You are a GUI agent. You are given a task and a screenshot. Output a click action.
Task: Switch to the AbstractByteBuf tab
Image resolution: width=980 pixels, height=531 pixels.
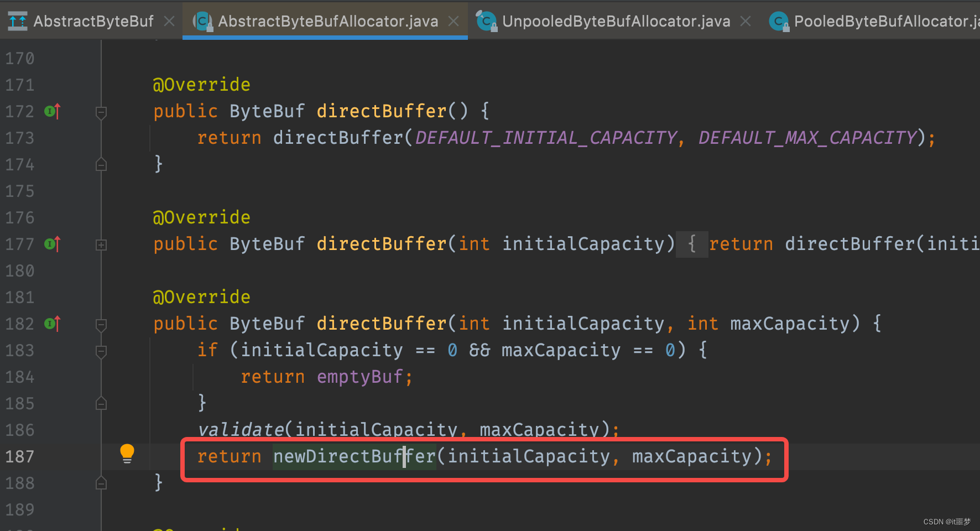pos(93,21)
